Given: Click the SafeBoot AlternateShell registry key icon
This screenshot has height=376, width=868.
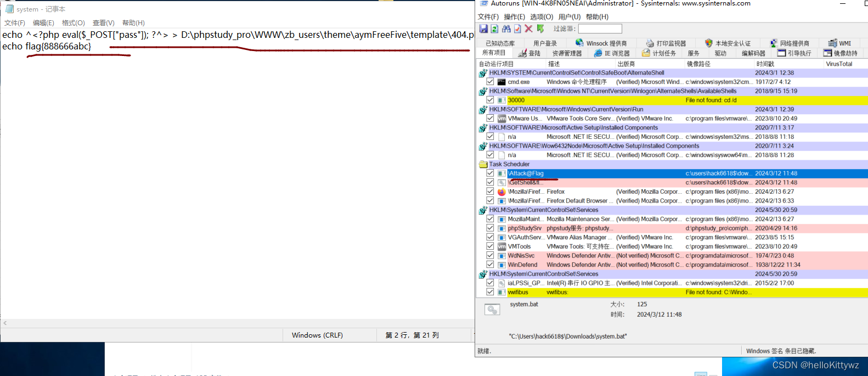Looking at the screenshot, I should point(483,73).
